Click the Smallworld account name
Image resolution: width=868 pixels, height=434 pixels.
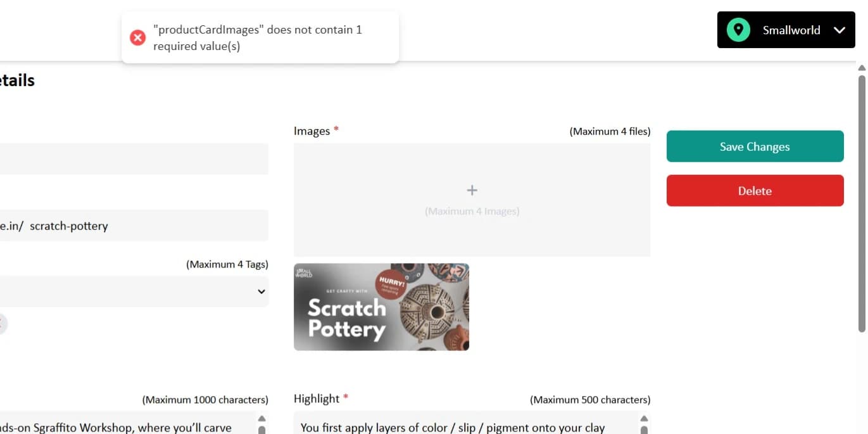791,30
